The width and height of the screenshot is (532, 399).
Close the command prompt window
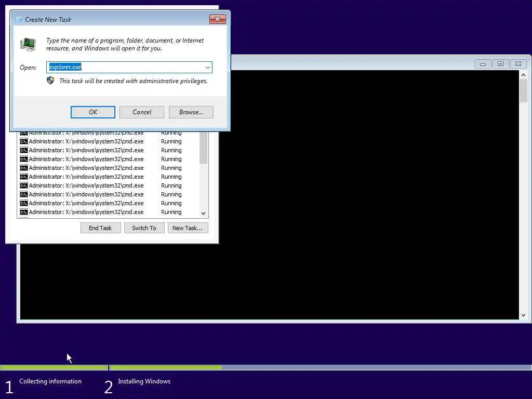pyautogui.click(x=518, y=64)
